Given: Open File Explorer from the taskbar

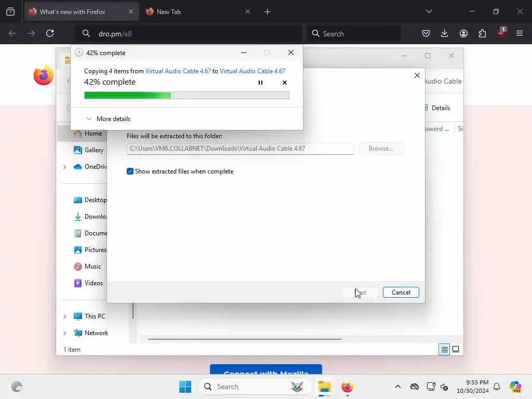Looking at the screenshot, I should 324,387.
